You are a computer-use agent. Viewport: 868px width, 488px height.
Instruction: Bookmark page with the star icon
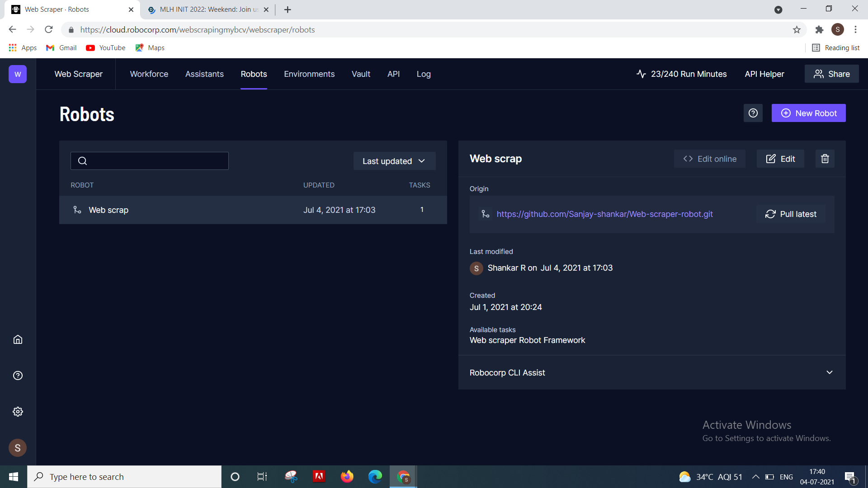(x=797, y=30)
